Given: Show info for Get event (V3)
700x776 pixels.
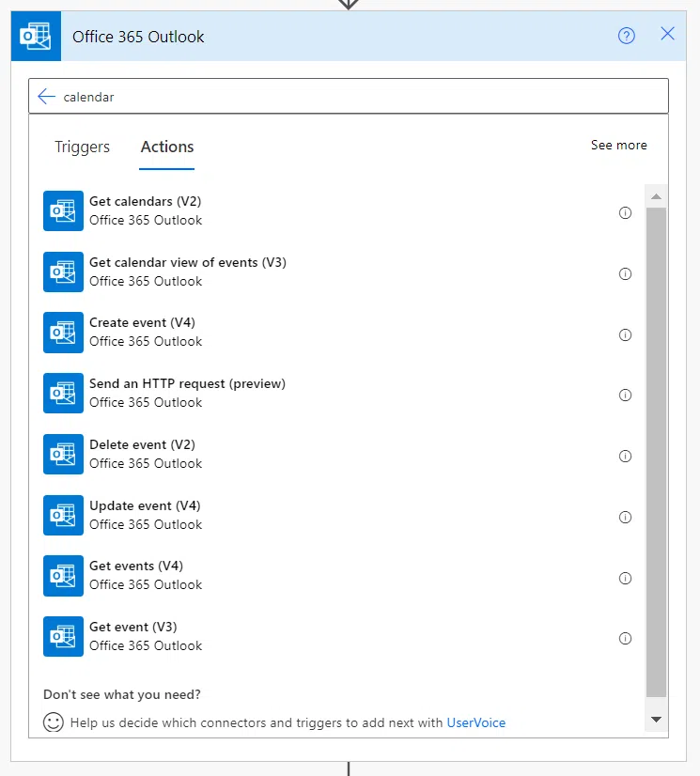Looking at the screenshot, I should pyautogui.click(x=625, y=639).
